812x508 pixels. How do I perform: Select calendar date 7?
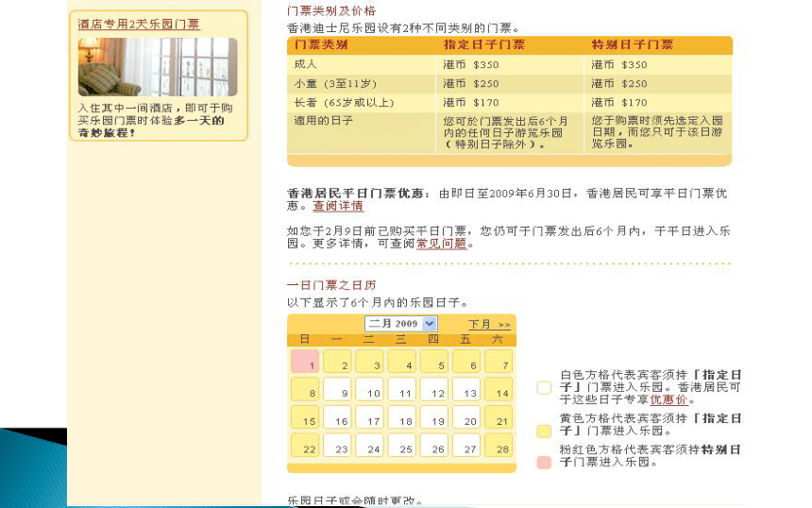[x=499, y=362]
